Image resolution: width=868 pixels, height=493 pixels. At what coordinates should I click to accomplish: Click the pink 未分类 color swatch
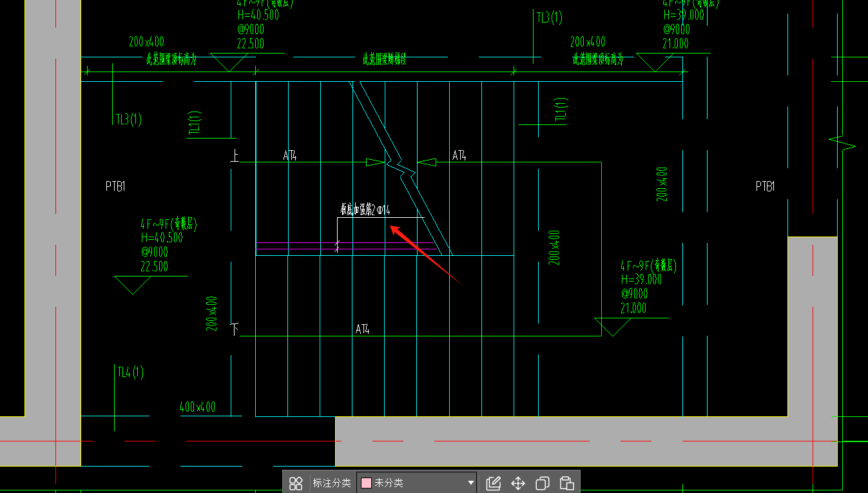pyautogui.click(x=366, y=483)
